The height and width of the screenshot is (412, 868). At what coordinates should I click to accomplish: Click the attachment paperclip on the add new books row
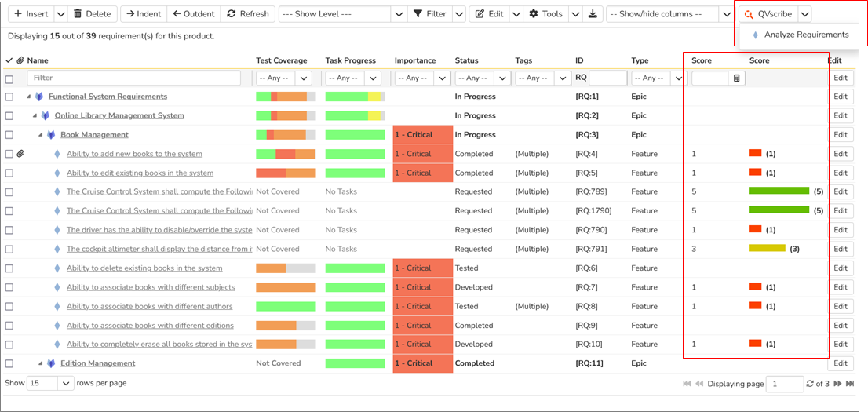click(x=20, y=154)
